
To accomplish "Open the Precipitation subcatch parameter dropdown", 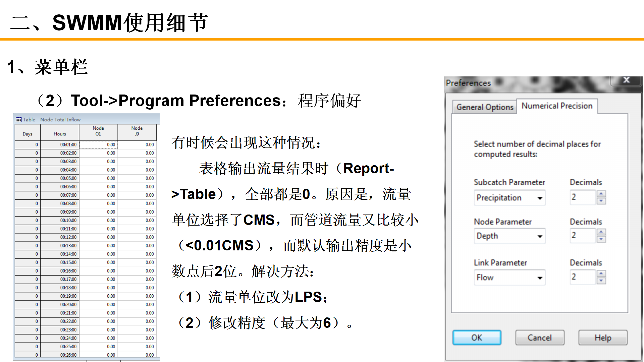I will [540, 198].
